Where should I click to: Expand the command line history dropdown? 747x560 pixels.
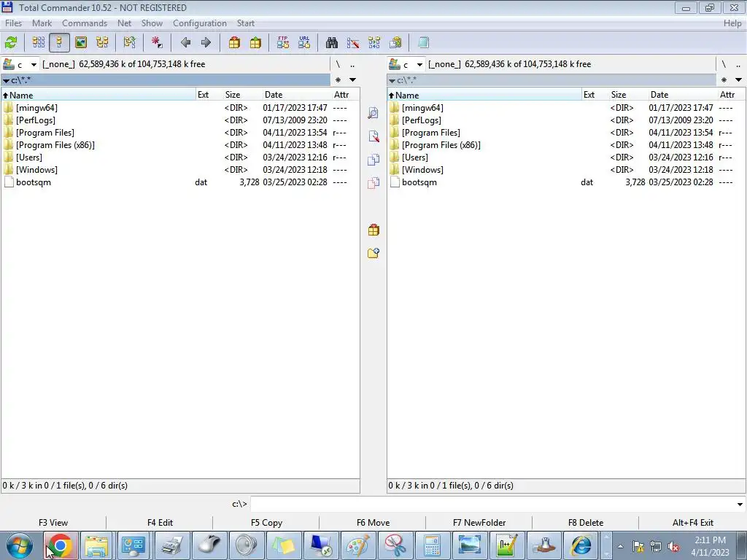point(740,504)
